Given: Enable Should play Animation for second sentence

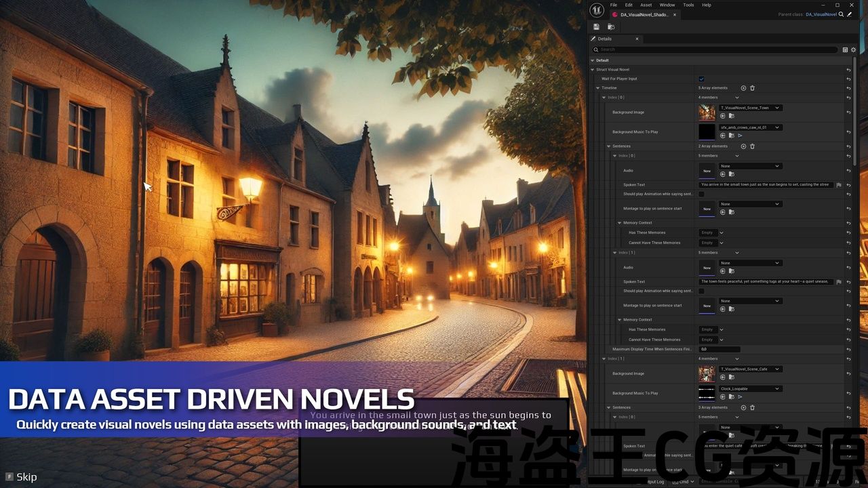Looking at the screenshot, I should pyautogui.click(x=701, y=291).
